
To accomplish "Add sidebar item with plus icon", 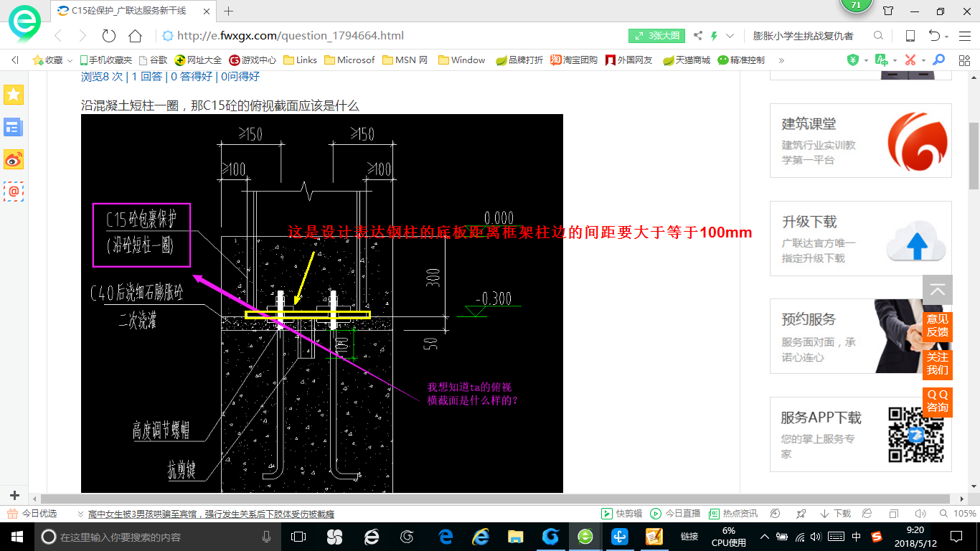I will click(x=14, y=495).
